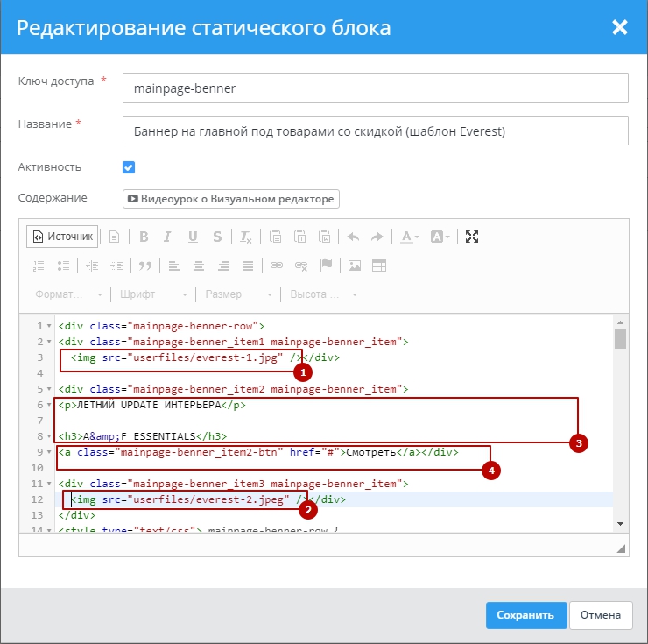Click the numbered list icon
This screenshot has height=644, width=648.
(39, 265)
